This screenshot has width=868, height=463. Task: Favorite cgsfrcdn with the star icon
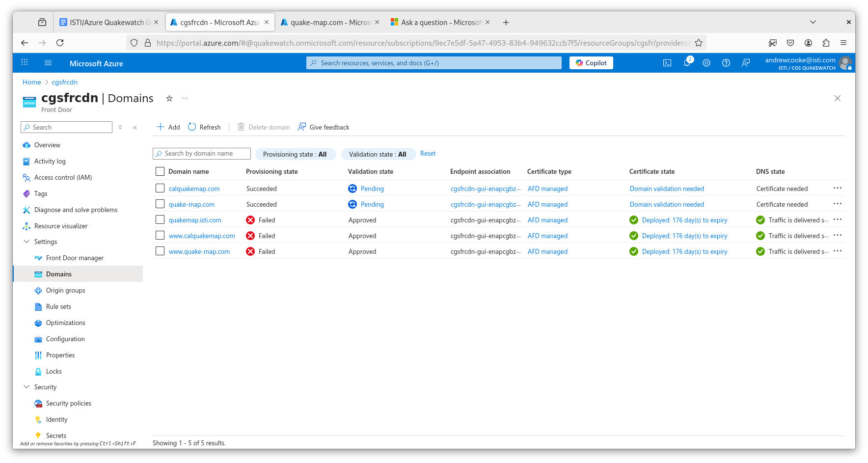[x=169, y=99]
